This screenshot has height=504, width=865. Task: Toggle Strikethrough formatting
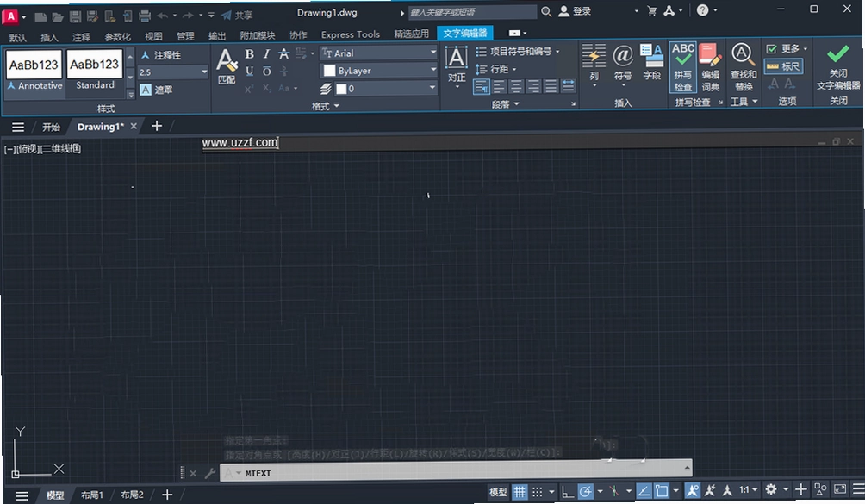click(283, 53)
